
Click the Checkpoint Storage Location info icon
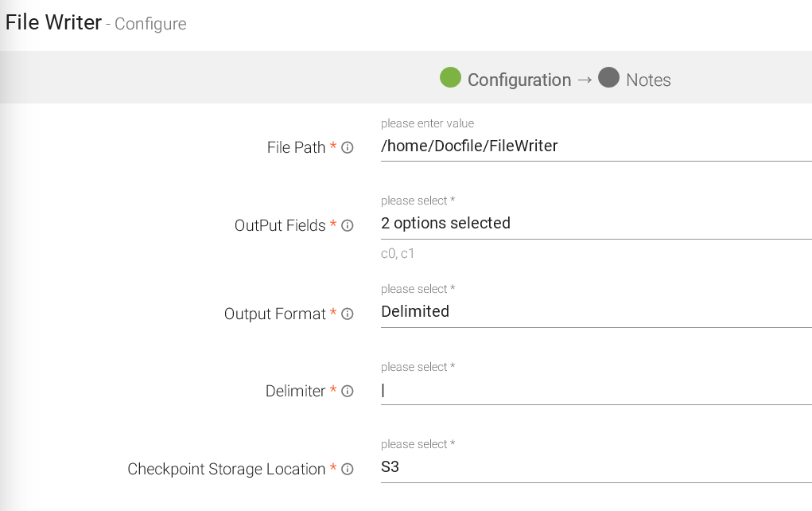[x=348, y=470]
